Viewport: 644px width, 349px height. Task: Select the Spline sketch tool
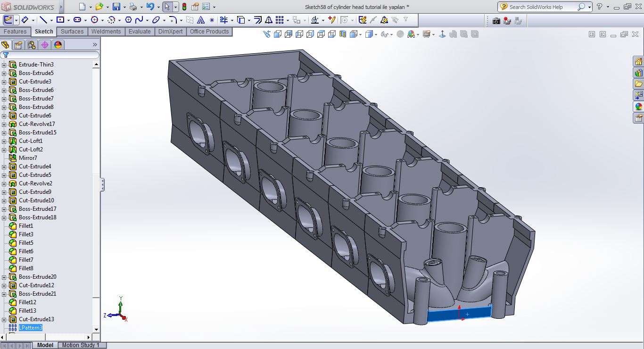point(139,20)
